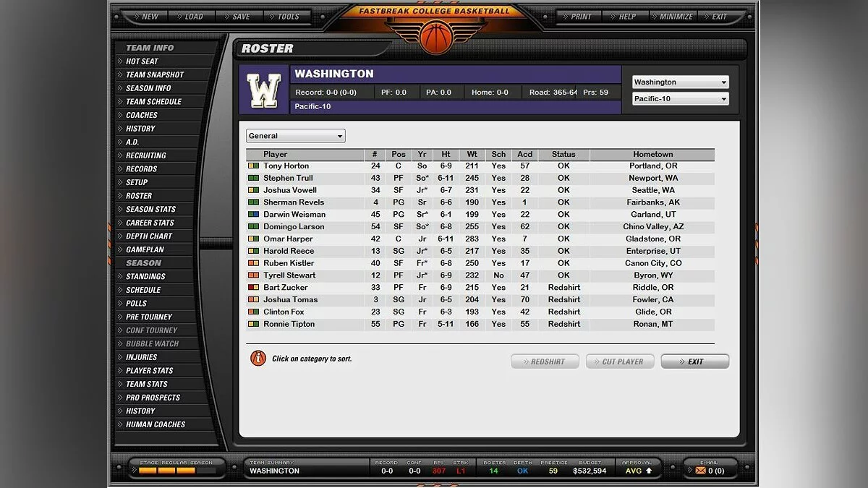
Task: Open A.D. sidebar entry
Action: coord(132,142)
